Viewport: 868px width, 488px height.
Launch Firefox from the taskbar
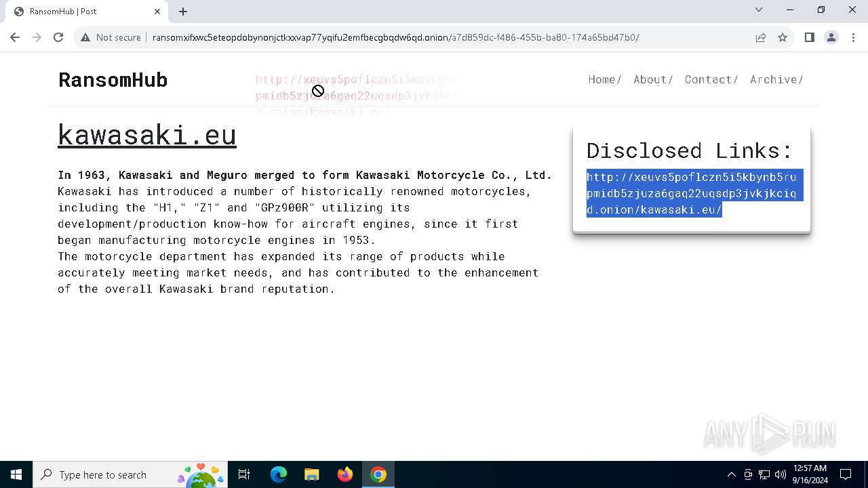(345, 474)
